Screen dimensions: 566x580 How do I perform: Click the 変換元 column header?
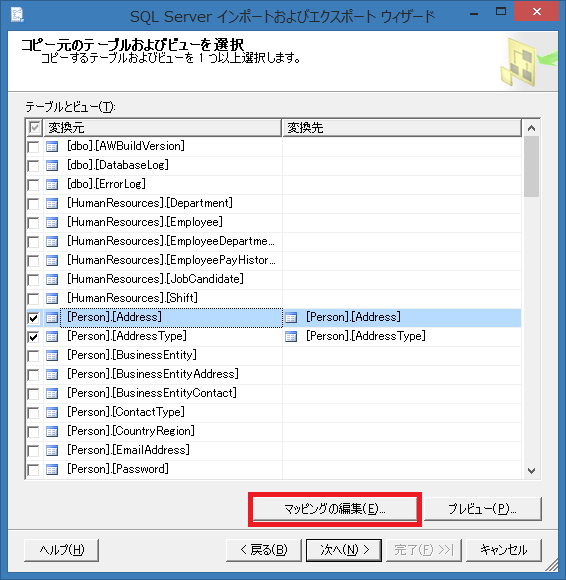click(x=162, y=128)
